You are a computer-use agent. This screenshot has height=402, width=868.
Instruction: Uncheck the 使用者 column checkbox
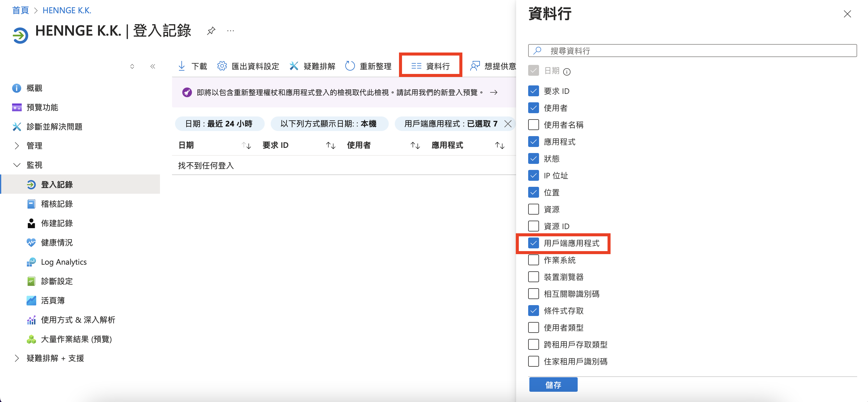[533, 108]
